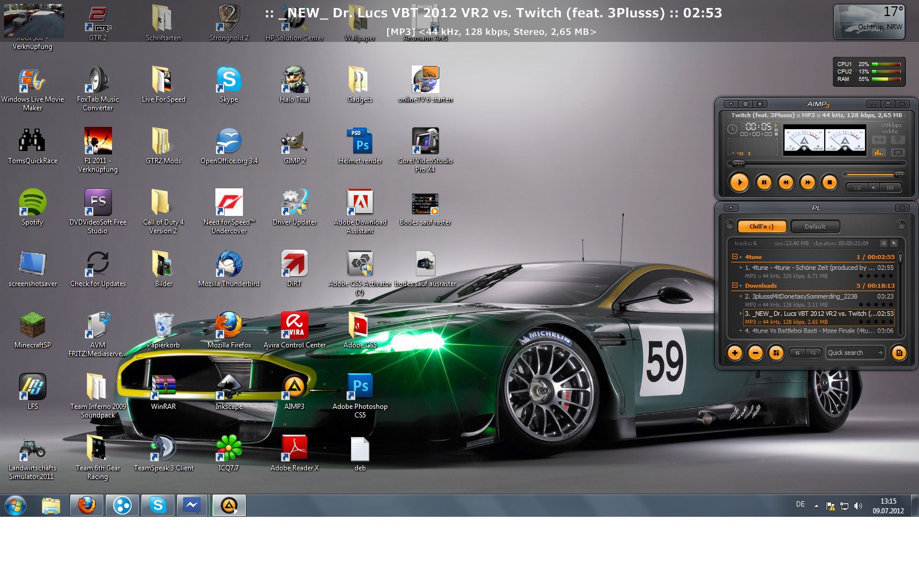This screenshot has height=588, width=919.
Task: Open the AIMP equalizer button
Action: [890, 187]
